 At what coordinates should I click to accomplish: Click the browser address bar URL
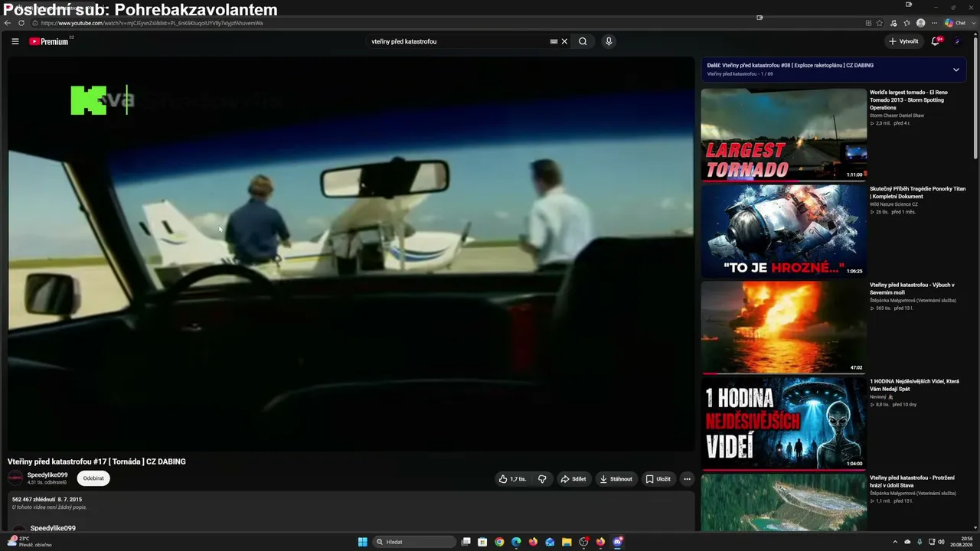tap(152, 23)
